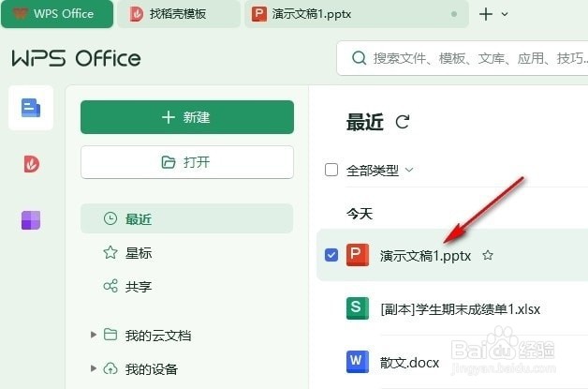Refresh the 最近 list with refresh icon

point(403,122)
